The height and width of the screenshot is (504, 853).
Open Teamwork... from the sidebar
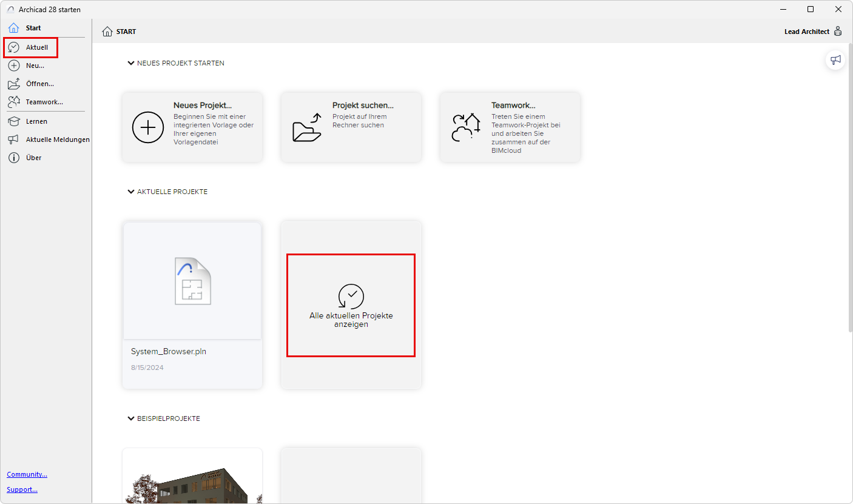(x=44, y=102)
